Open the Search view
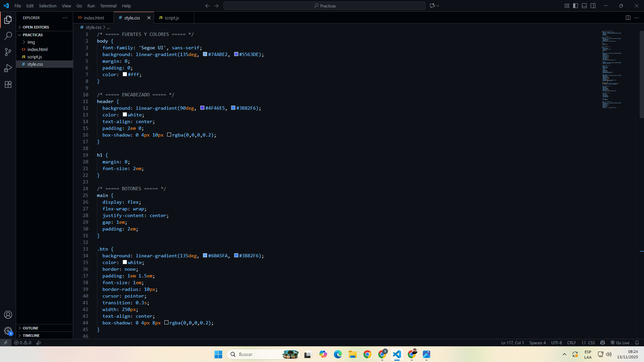This screenshot has width=644, height=362. click(x=8, y=36)
